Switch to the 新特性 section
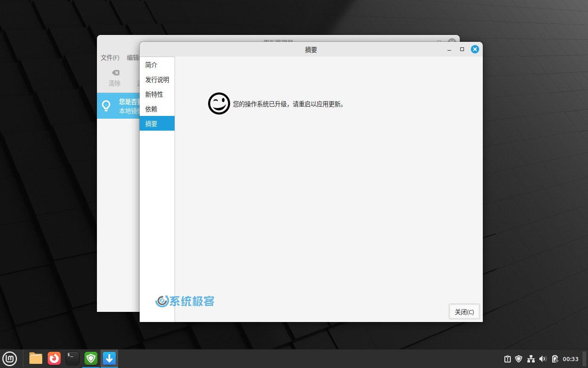This screenshot has width=588, height=368. 157,94
